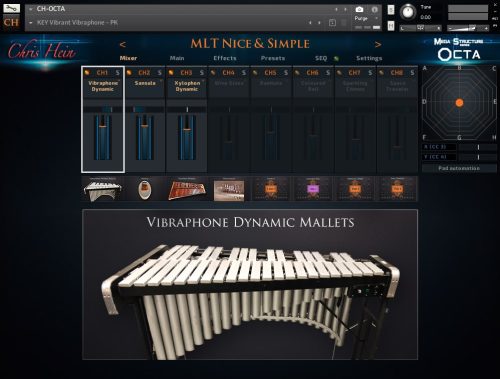The image size is (500, 379).
Task: Open Xylophon Dynamic sound selector on CH3
Action: point(187,86)
